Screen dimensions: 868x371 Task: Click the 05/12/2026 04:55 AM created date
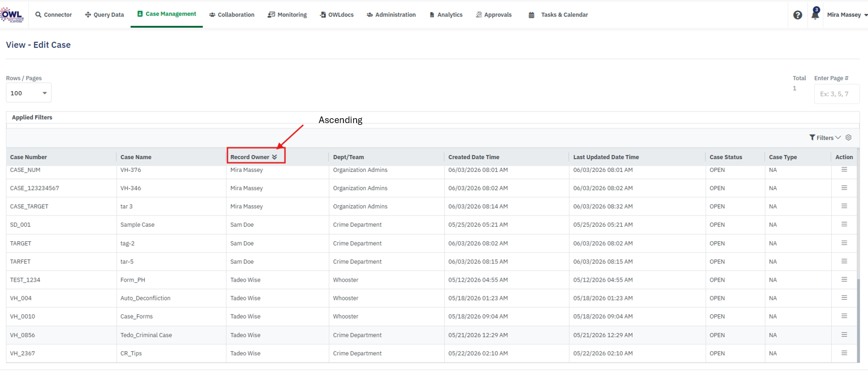pos(478,280)
